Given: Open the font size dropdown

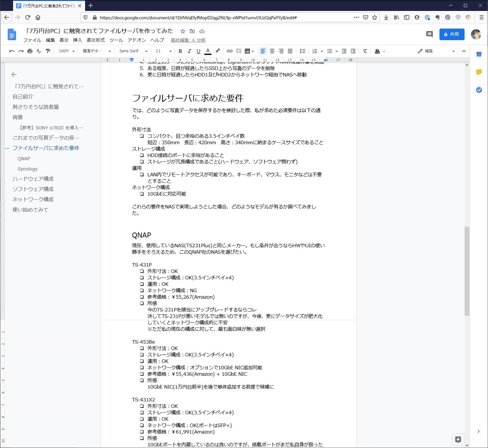Looking at the screenshot, I should [x=163, y=51].
